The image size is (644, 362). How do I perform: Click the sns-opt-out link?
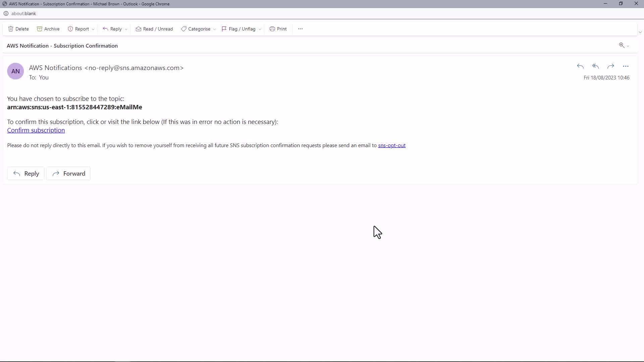coord(391,145)
